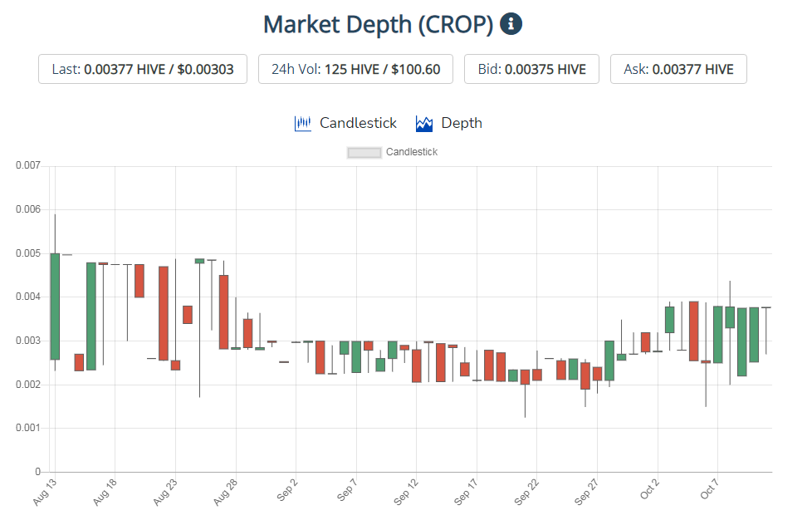Click the 0.007 y-axis label
The width and height of the screenshot is (812, 520).
coord(28,165)
